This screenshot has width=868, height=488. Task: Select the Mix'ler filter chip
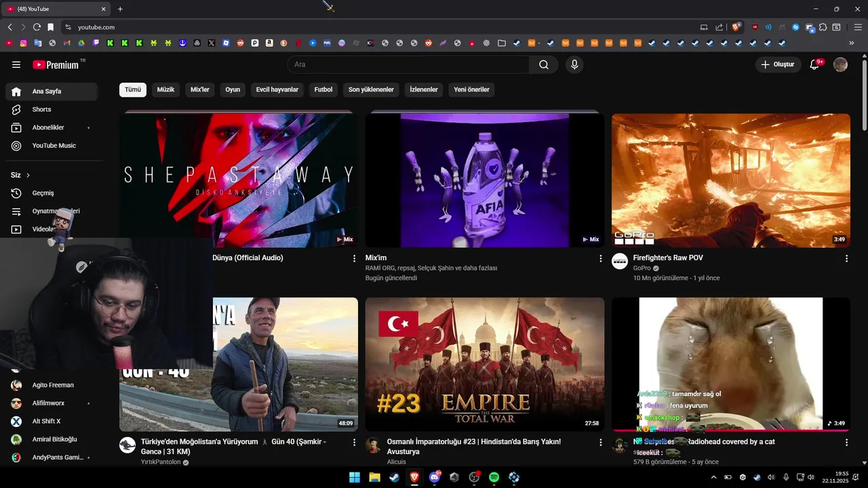point(200,89)
